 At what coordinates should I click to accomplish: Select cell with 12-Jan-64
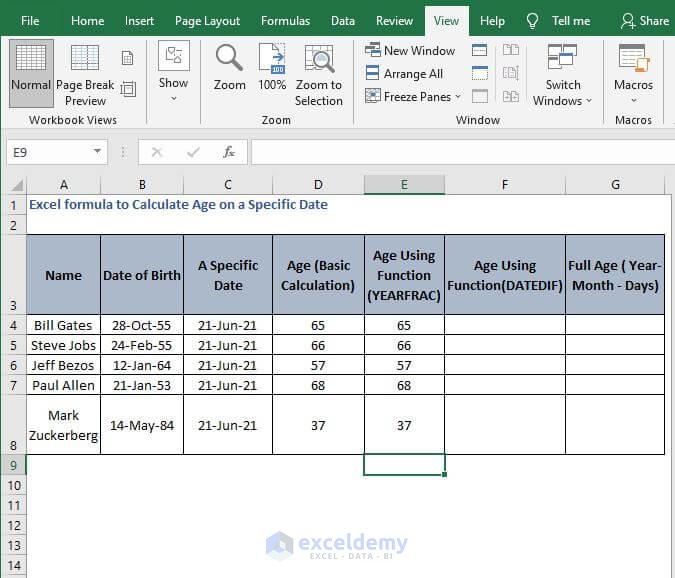click(142, 365)
